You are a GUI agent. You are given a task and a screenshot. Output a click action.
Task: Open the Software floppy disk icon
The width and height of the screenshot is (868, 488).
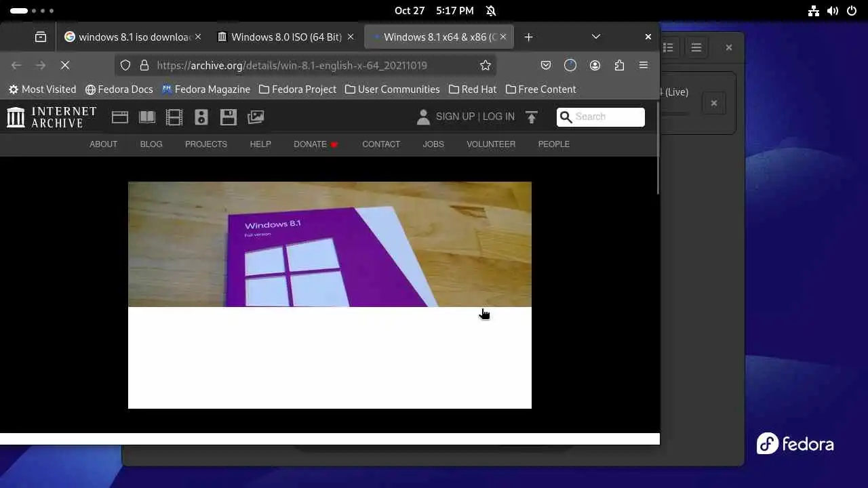pos(229,117)
